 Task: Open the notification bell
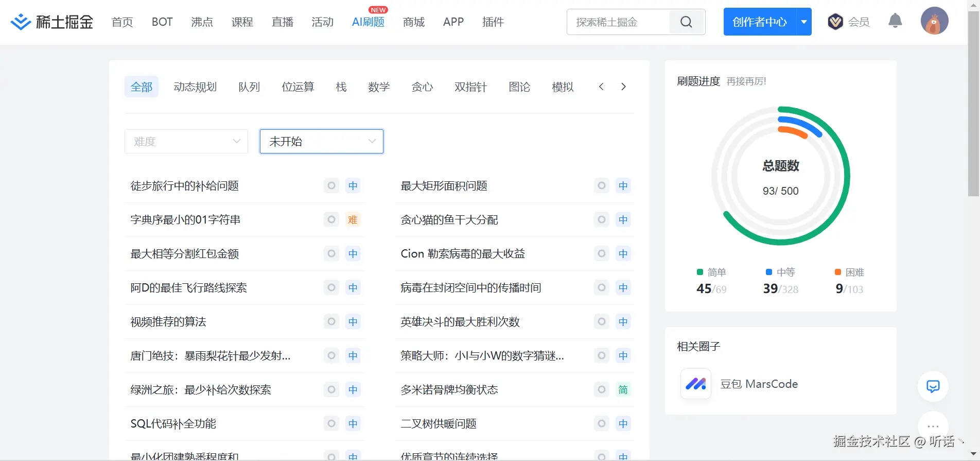895,21
